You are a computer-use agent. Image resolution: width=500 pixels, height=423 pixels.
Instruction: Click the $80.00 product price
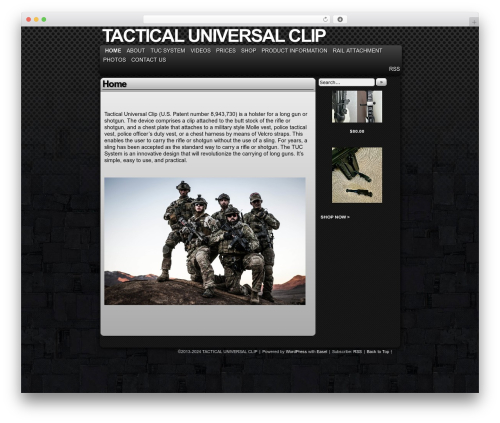[x=357, y=132]
